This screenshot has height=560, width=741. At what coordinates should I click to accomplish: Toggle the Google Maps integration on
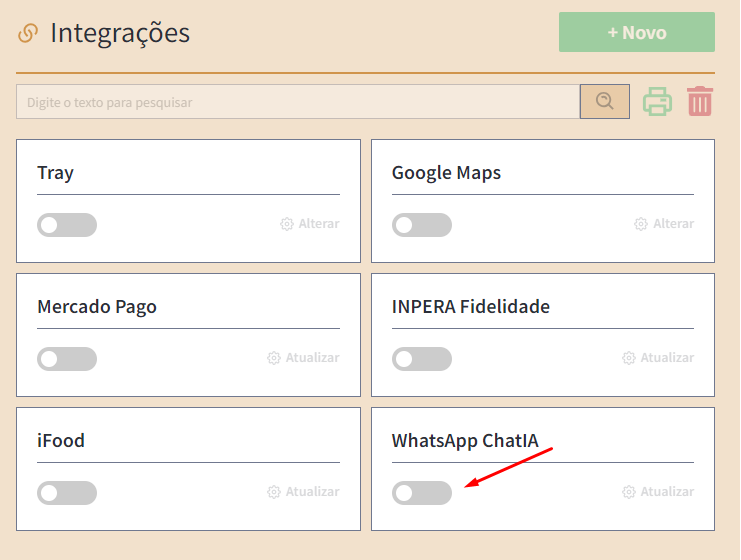pyautogui.click(x=422, y=225)
